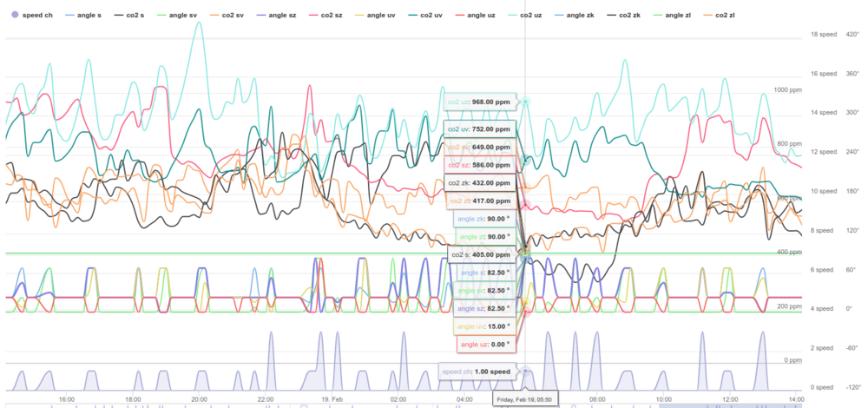Click the 'speed ch: 1.00 speed' tooltip
Image resolution: width=868 pixels, height=408 pixels.
pos(477,372)
